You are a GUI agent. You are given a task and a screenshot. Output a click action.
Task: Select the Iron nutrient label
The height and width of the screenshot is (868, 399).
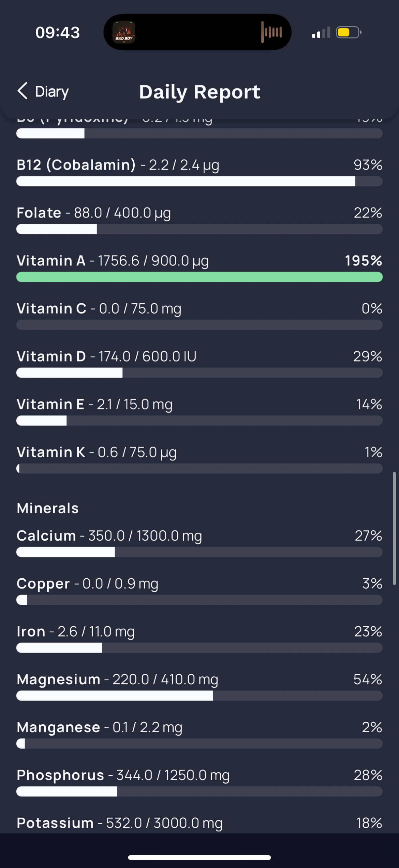click(x=31, y=631)
